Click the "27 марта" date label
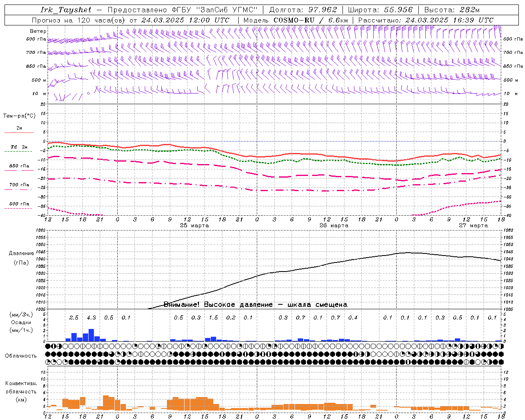Viewport: 525px width, 420px height. coord(473,226)
